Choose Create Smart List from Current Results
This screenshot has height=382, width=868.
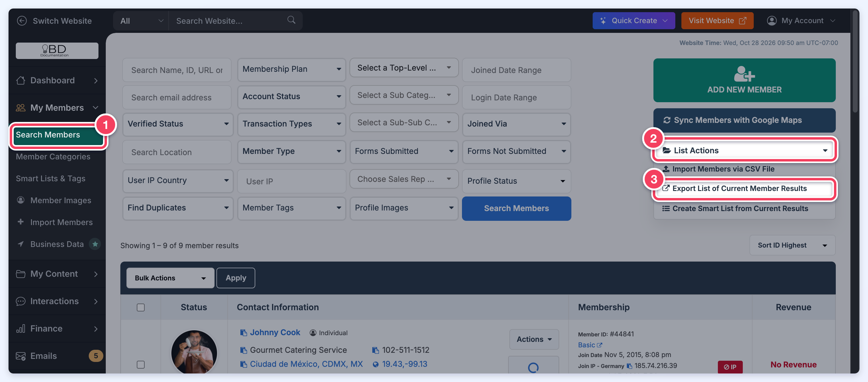740,209
